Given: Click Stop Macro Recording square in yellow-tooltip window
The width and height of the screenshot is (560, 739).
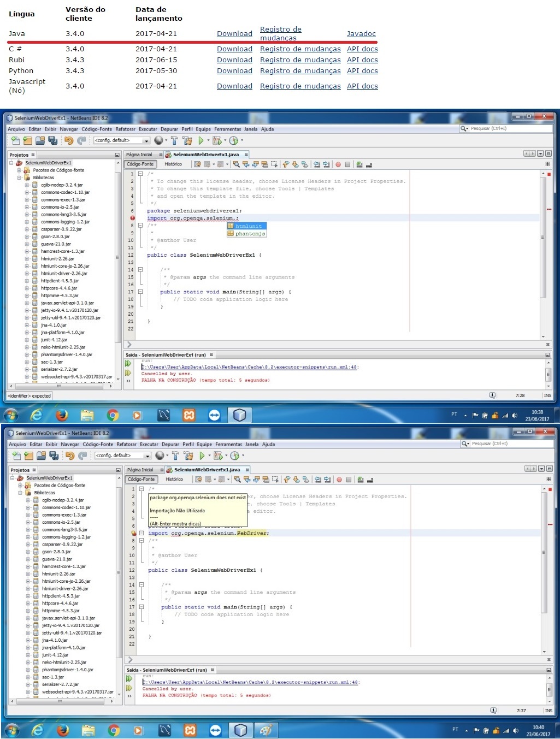Looking at the screenshot, I should 349,480.
